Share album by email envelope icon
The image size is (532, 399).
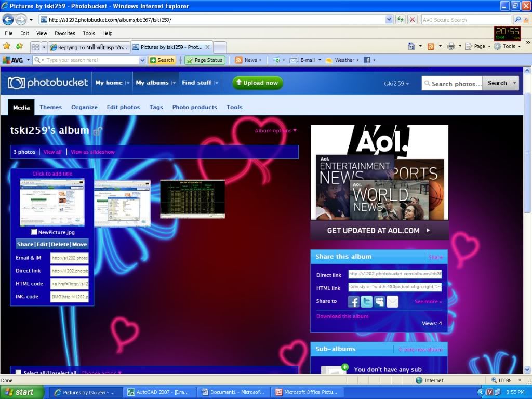[x=393, y=301]
